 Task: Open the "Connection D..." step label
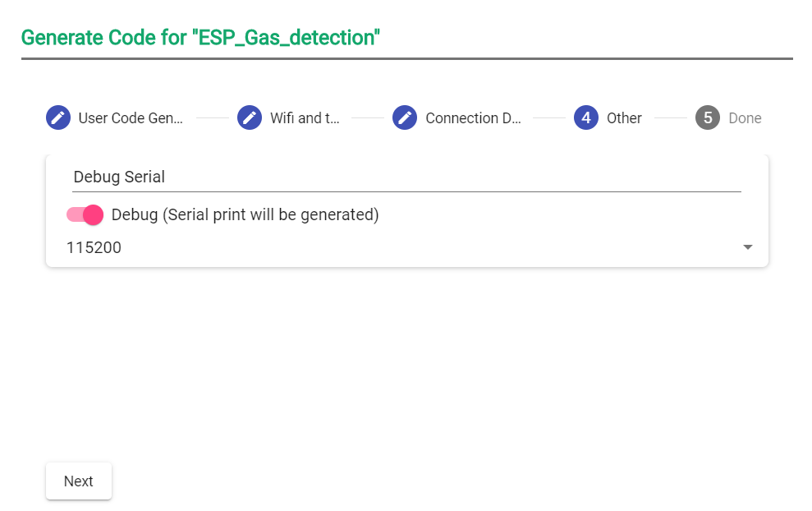click(473, 118)
